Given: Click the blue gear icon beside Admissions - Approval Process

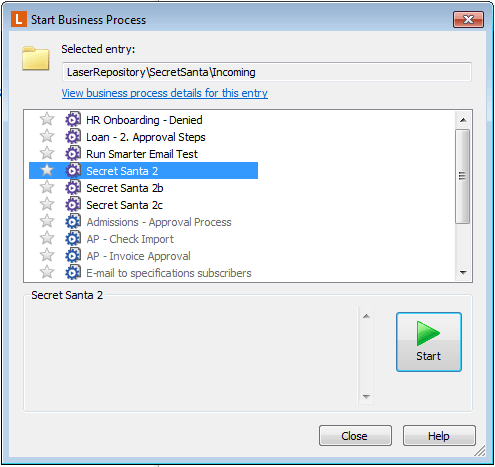Looking at the screenshot, I should tap(73, 221).
